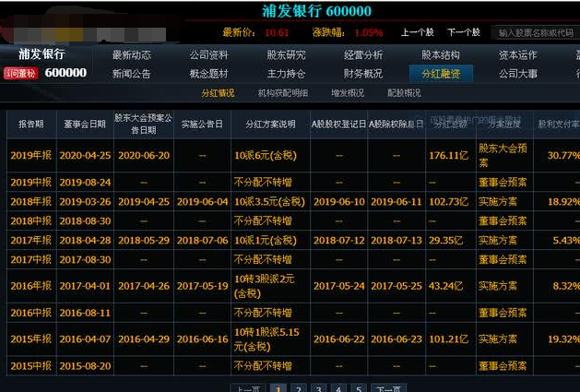Viewport: 580px width, 392px height.
Task: Go to page 3 of dividend table
Action: (x=318, y=388)
